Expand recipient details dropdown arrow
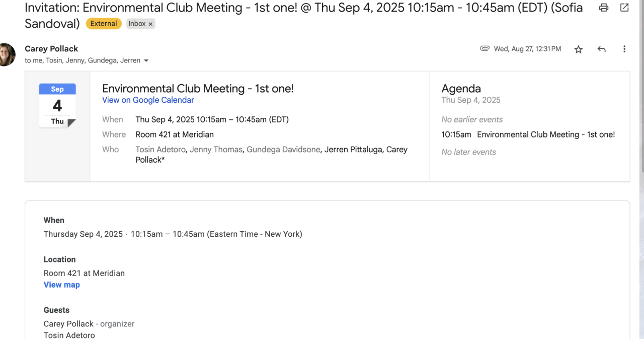Screen dimensions: 644x339 pos(146,61)
